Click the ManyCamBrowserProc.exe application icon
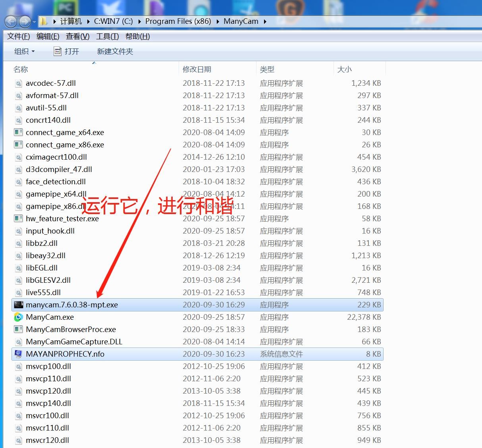This screenshot has width=482, height=448. pos(18,330)
